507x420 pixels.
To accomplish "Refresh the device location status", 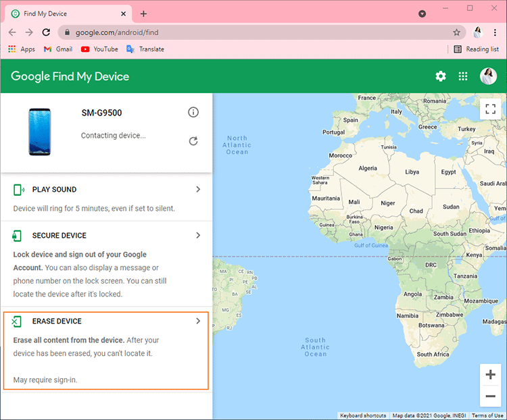I will pyautogui.click(x=193, y=141).
